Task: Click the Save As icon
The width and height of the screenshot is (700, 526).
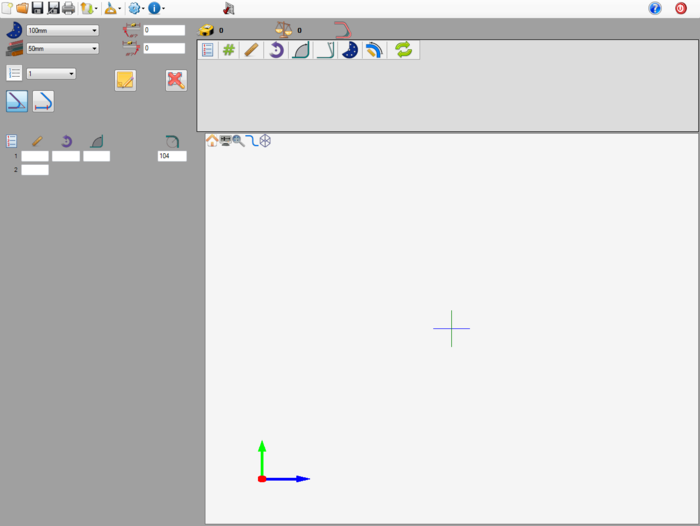Action: pos(53,8)
